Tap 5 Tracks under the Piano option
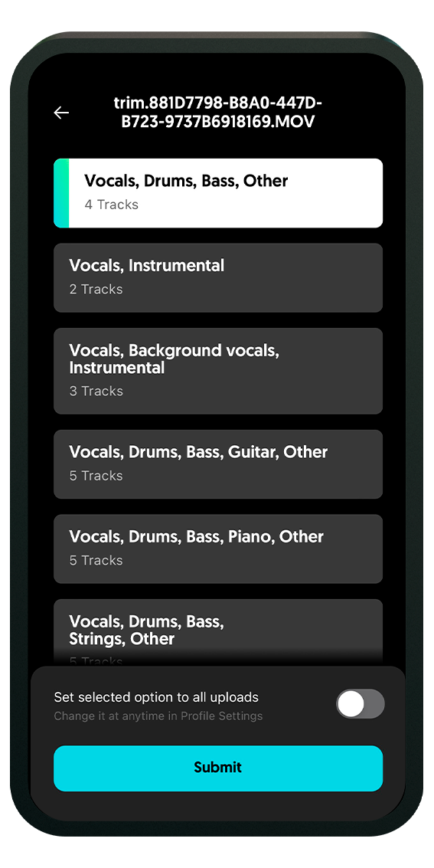Screen dimensions: 434x868 (96, 561)
